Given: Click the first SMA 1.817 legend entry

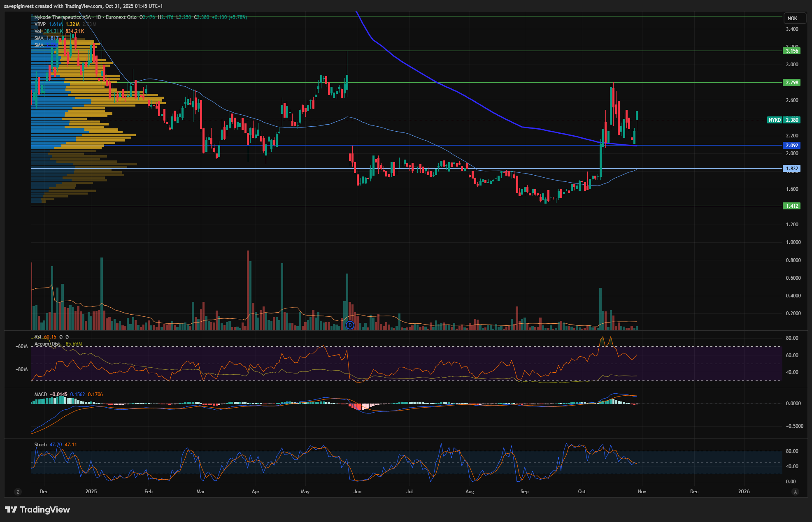Looking at the screenshot, I should click(x=39, y=38).
